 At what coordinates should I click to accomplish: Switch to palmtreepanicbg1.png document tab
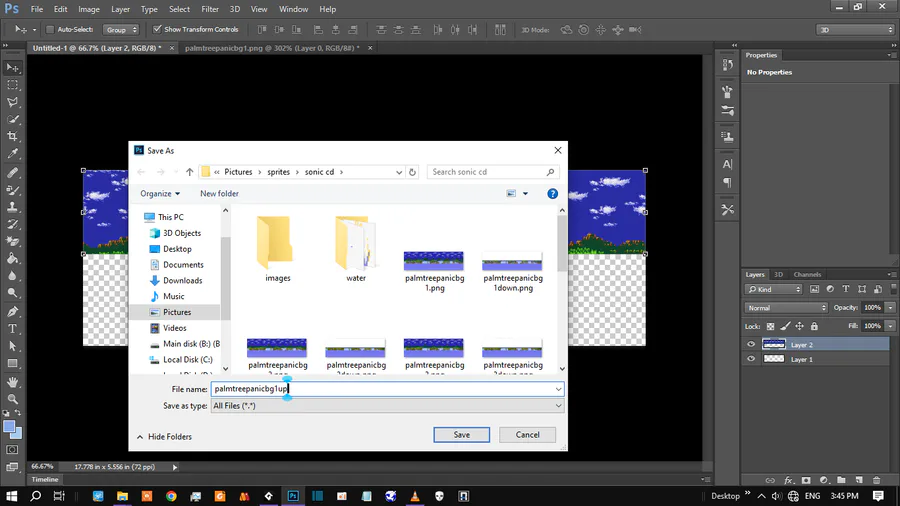coord(272,48)
